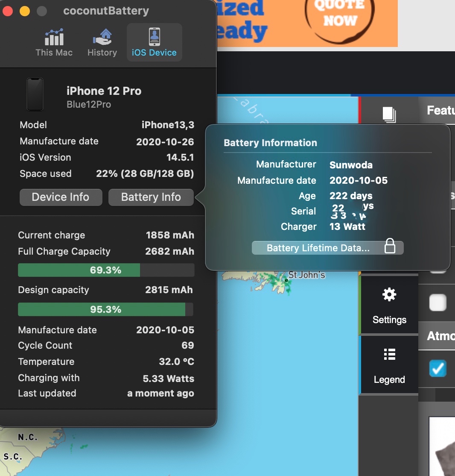
Task: Switch to the History tab
Action: click(x=102, y=42)
